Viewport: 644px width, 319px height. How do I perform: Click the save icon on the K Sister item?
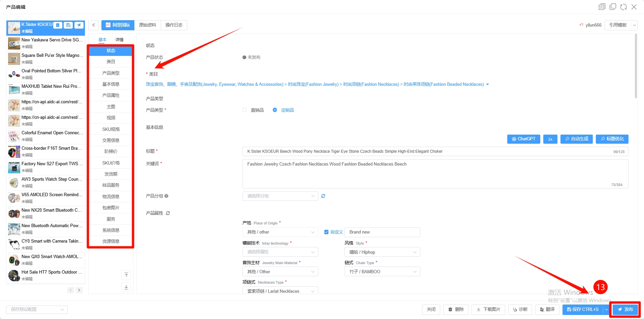pos(68,25)
